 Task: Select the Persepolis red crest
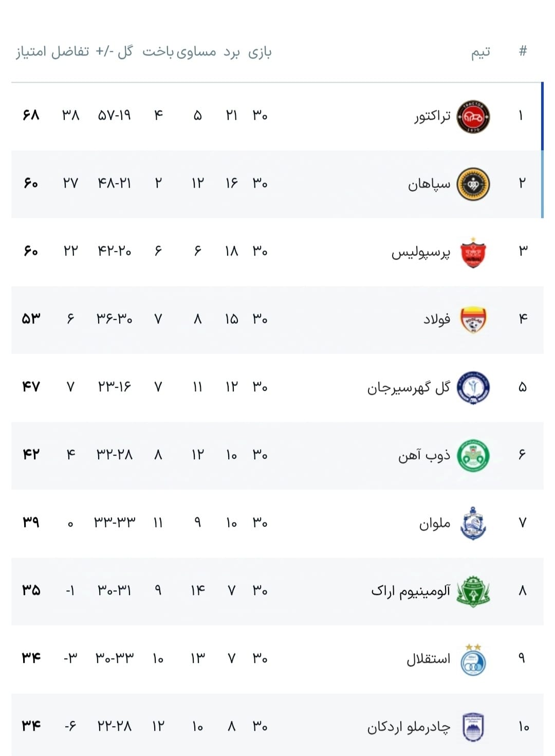pyautogui.click(x=473, y=253)
